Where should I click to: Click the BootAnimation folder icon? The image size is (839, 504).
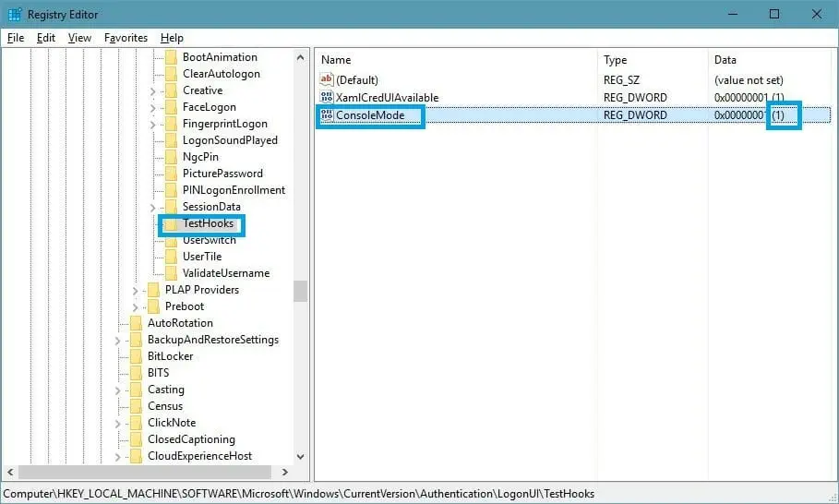[x=172, y=57]
